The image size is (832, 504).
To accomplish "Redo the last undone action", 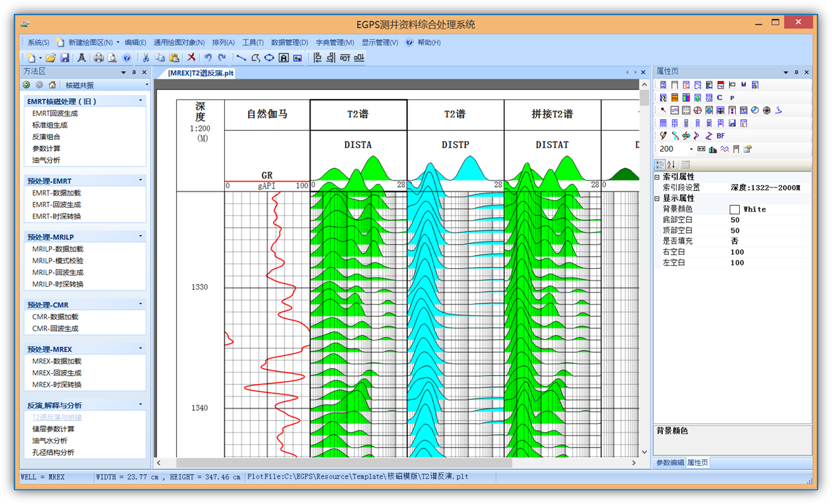I will (x=222, y=57).
